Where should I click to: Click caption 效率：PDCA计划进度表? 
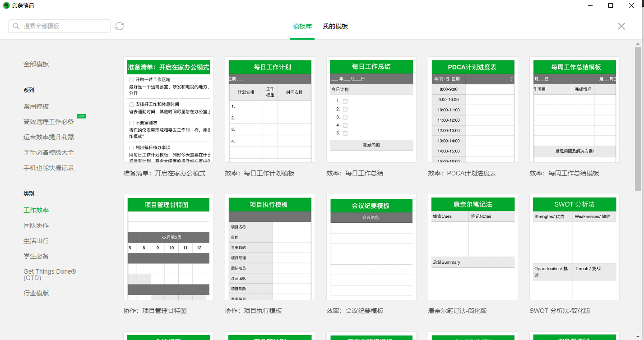462,173
